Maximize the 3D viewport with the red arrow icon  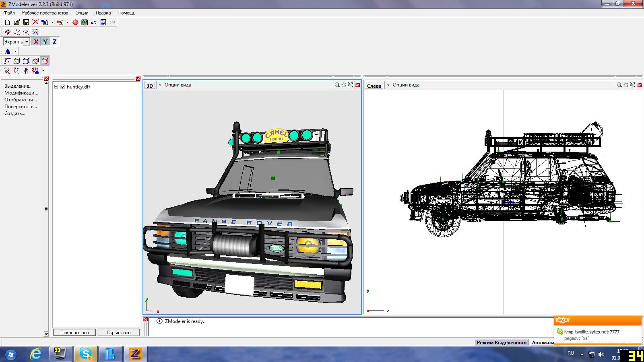[x=357, y=85]
